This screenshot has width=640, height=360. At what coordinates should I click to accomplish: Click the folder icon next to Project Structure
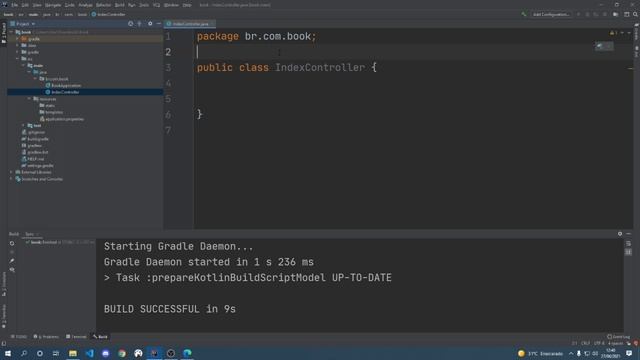(x=616, y=14)
